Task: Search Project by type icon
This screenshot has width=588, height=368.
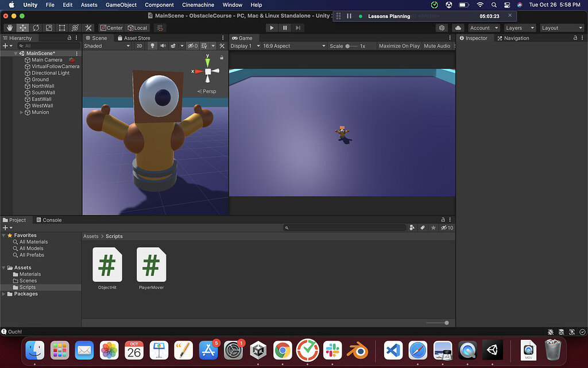Action: click(412, 228)
